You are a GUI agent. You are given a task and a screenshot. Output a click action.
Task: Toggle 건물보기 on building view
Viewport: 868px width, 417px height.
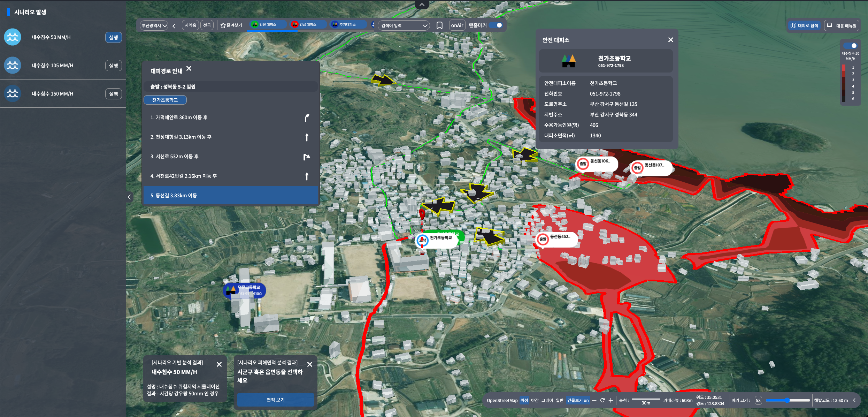pos(578,400)
